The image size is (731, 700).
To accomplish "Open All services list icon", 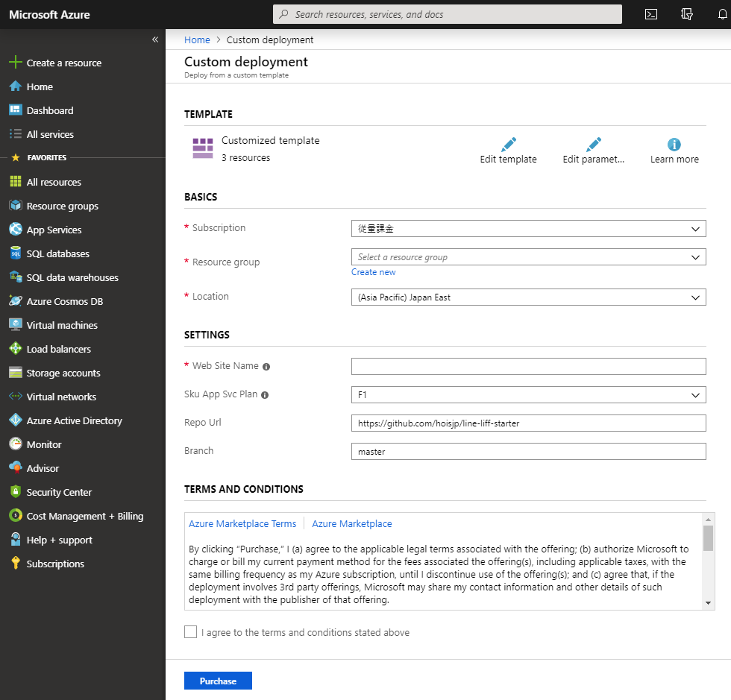I will click(x=16, y=134).
